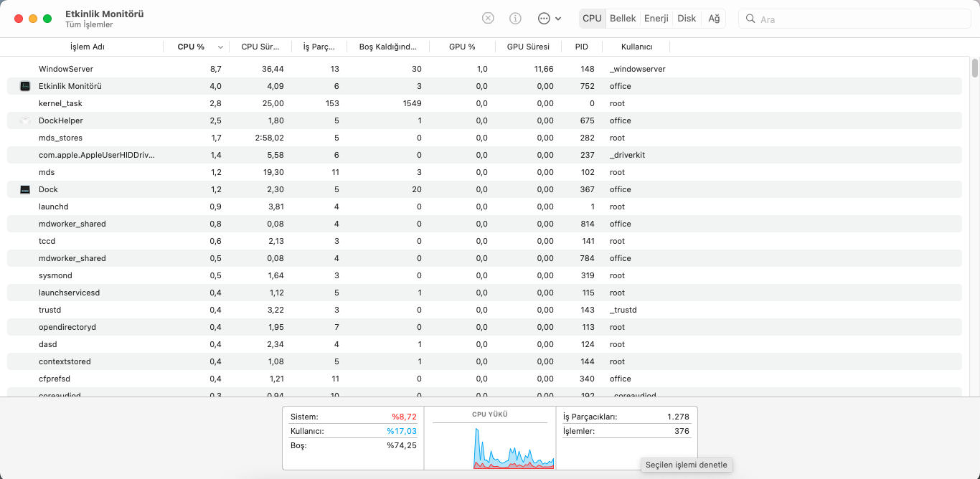
Task: Click GPU time value 11,66
Action: [x=544, y=69]
